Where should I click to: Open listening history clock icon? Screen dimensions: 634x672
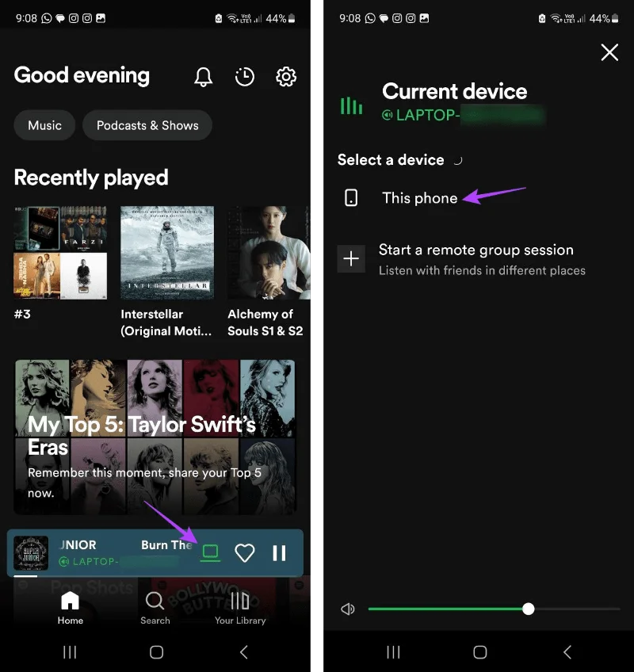(x=244, y=77)
